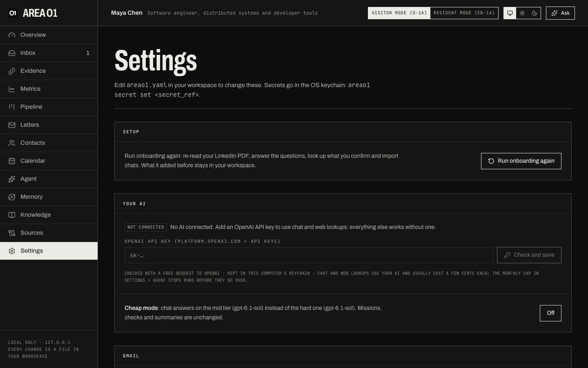Click the Memory icon in sidebar
Screen dimensions: 588x368
(x=12, y=197)
